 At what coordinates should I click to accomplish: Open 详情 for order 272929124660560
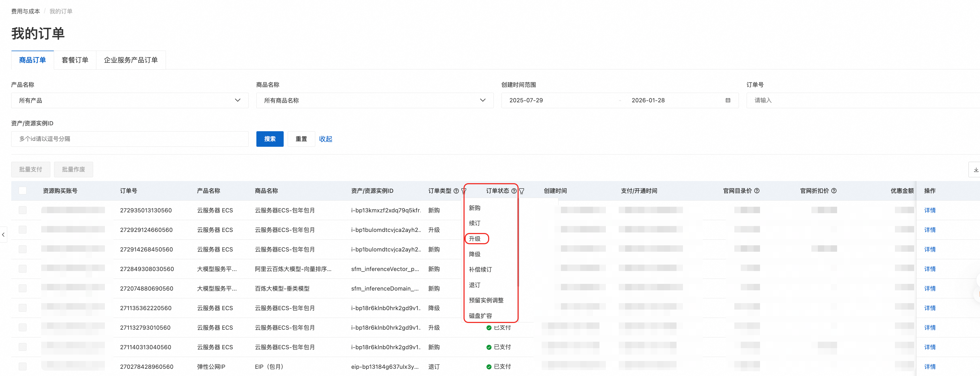pyautogui.click(x=930, y=230)
